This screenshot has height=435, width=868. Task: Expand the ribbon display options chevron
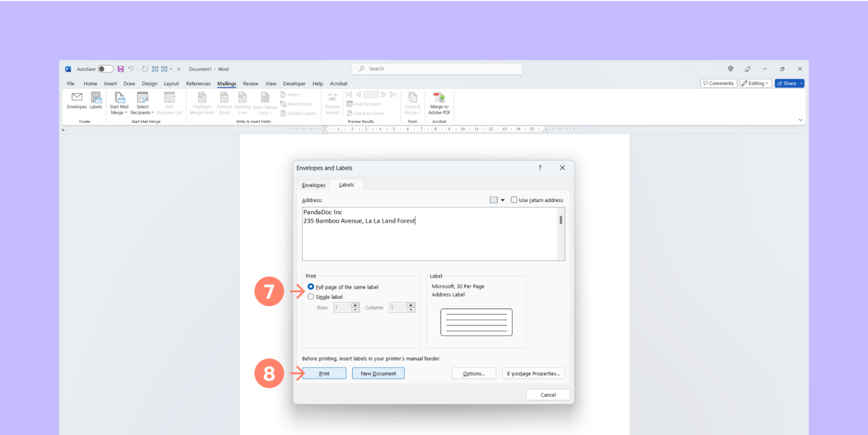[800, 120]
